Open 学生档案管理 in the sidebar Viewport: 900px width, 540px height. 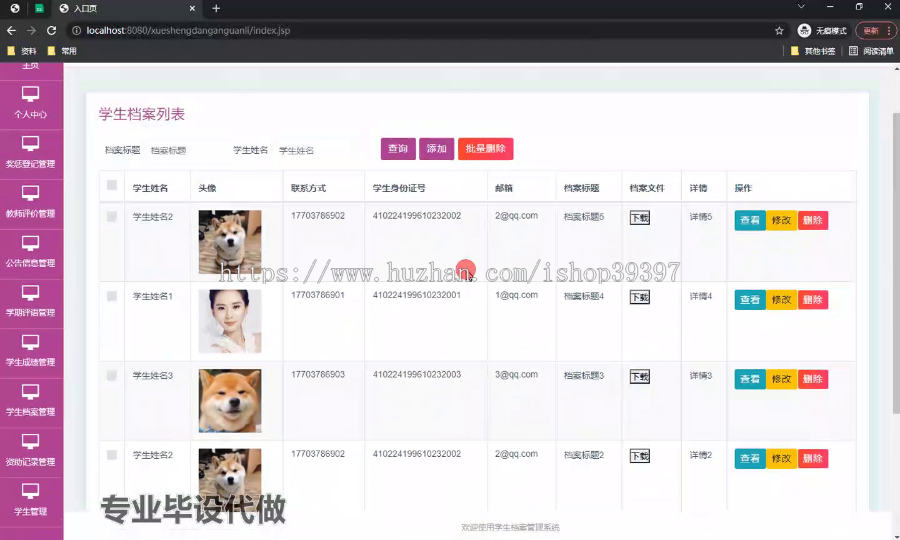(31, 402)
